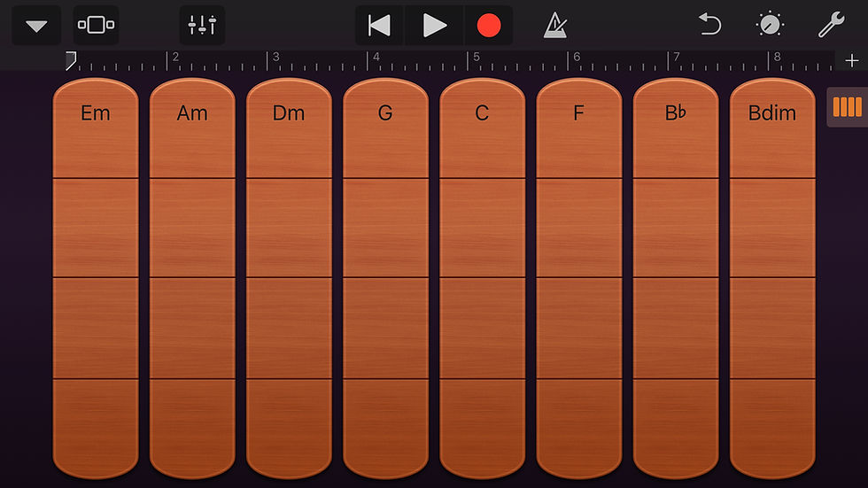The height and width of the screenshot is (488, 868).
Task: Play the bottom segment of the B♭ strip
Action: pos(675,429)
